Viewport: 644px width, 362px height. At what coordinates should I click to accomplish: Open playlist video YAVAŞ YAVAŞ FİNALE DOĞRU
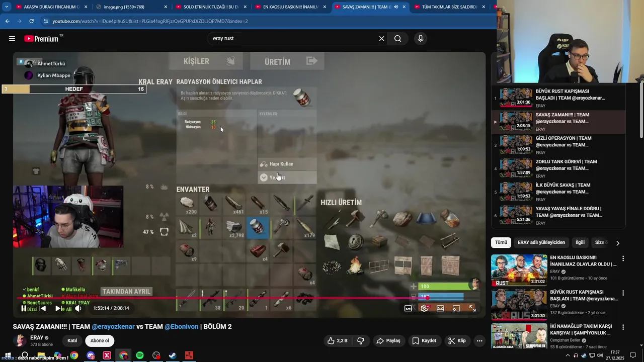tap(558, 216)
